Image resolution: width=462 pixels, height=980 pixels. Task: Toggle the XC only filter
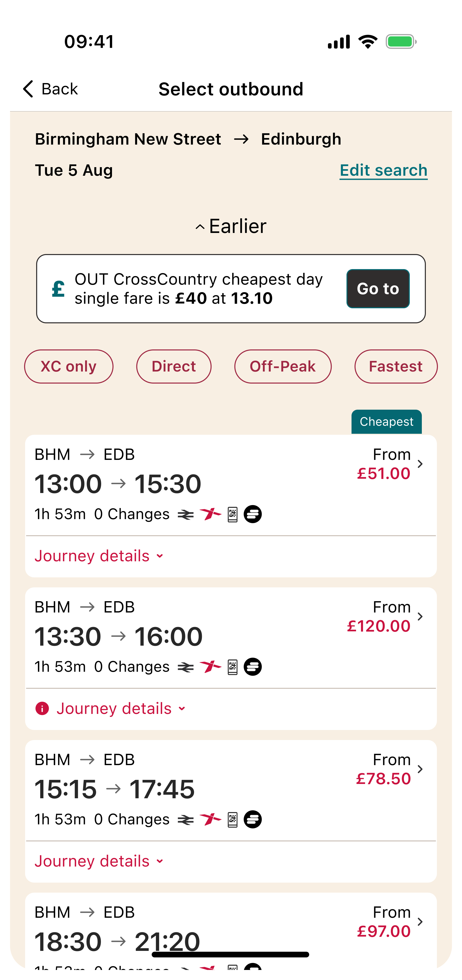(69, 366)
